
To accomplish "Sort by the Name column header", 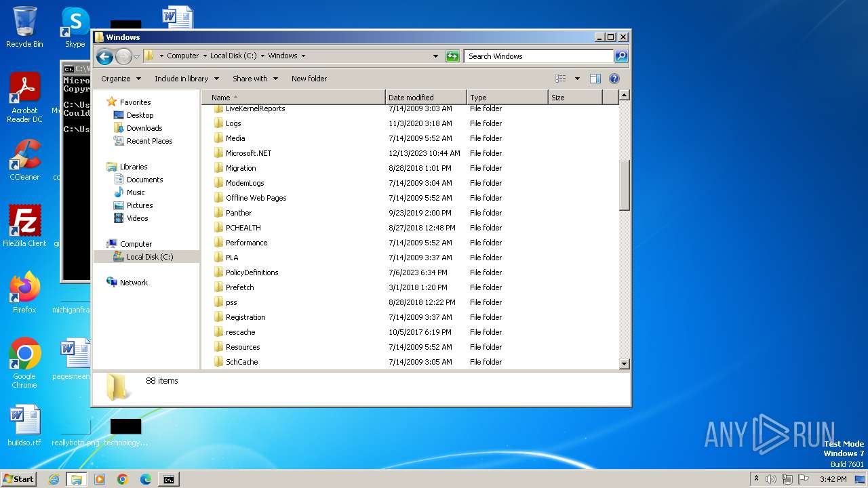I will 294,98.
